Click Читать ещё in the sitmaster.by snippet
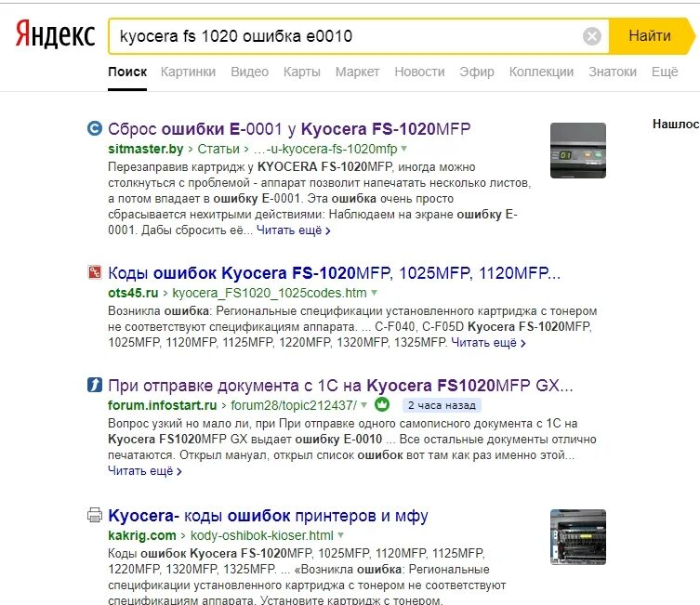 tap(294, 230)
